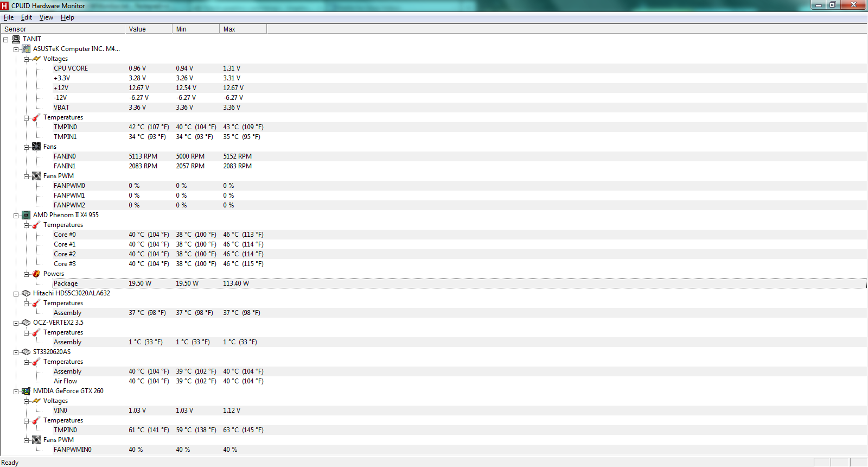The height and width of the screenshot is (467, 868).
Task: Click the Ready status bar text
Action: click(10, 463)
